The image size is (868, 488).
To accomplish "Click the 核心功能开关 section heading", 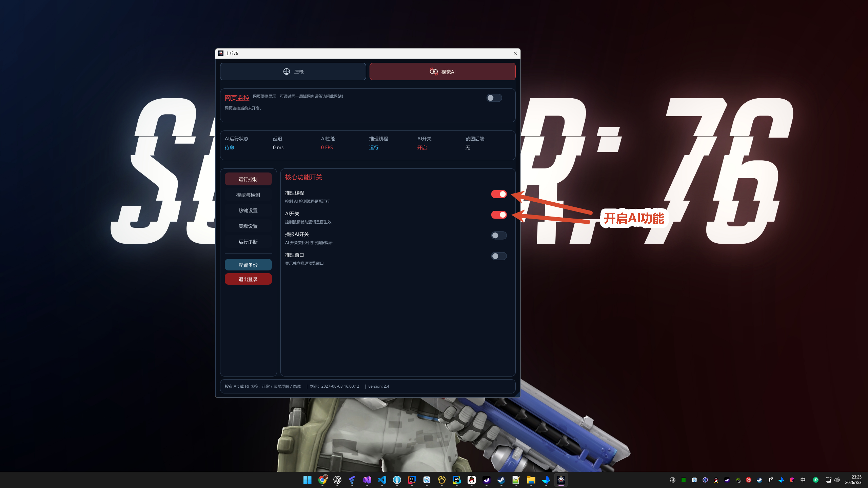I will [x=303, y=177].
